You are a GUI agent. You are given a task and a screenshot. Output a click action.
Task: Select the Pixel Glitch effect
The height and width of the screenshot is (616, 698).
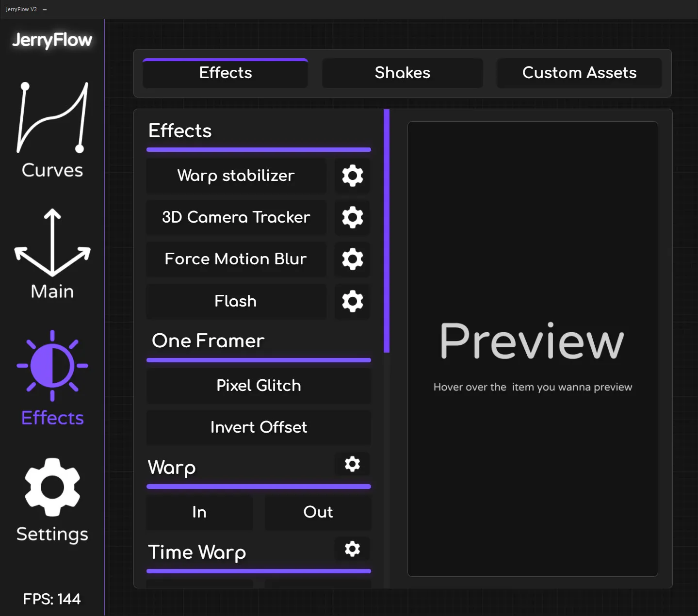point(259,385)
